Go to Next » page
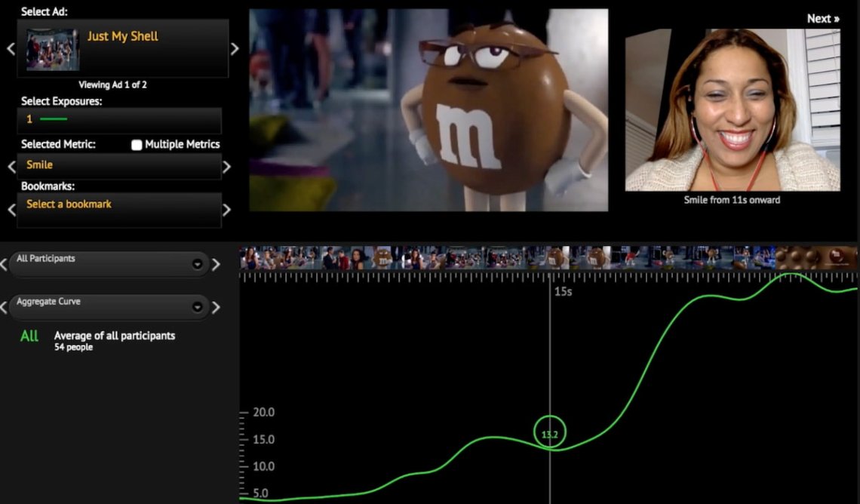The image size is (860, 504). pyautogui.click(x=822, y=19)
